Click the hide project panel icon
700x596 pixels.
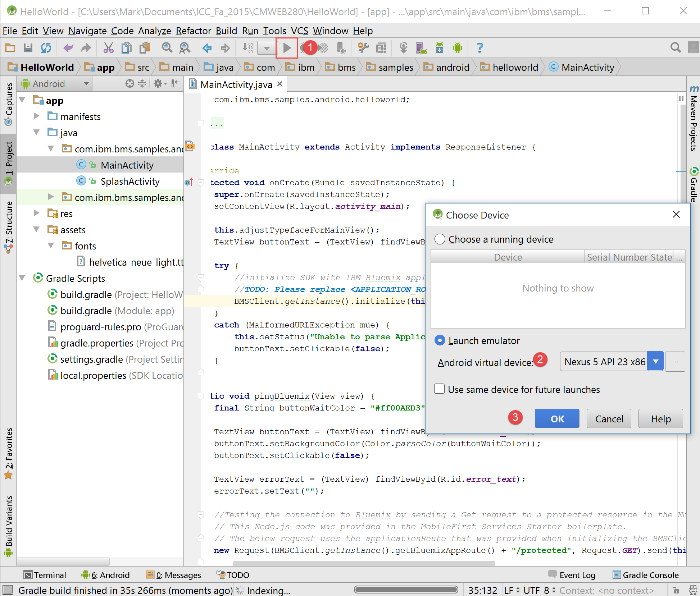176,84
